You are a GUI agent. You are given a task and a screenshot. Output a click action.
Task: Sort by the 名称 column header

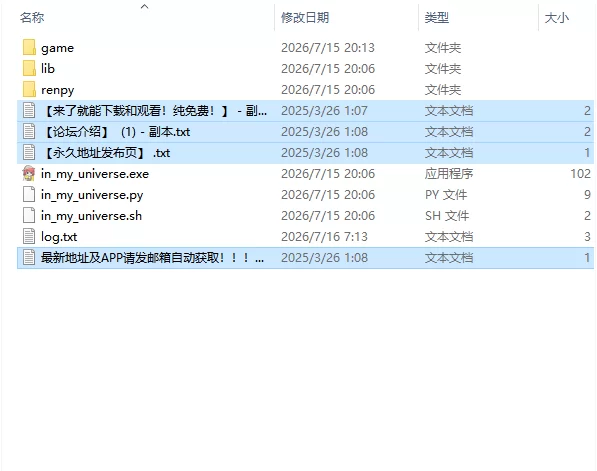(32, 18)
